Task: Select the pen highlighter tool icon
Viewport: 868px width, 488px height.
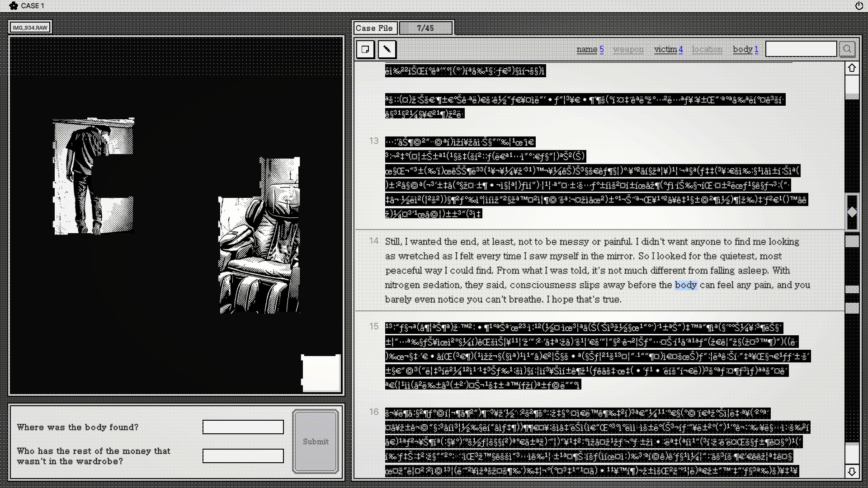Action: 387,49
